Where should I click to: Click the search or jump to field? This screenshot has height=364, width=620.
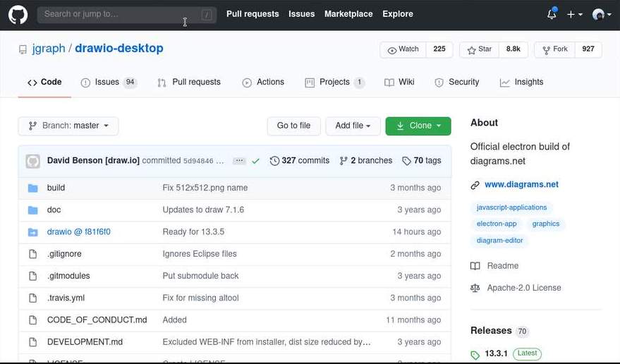126,15
